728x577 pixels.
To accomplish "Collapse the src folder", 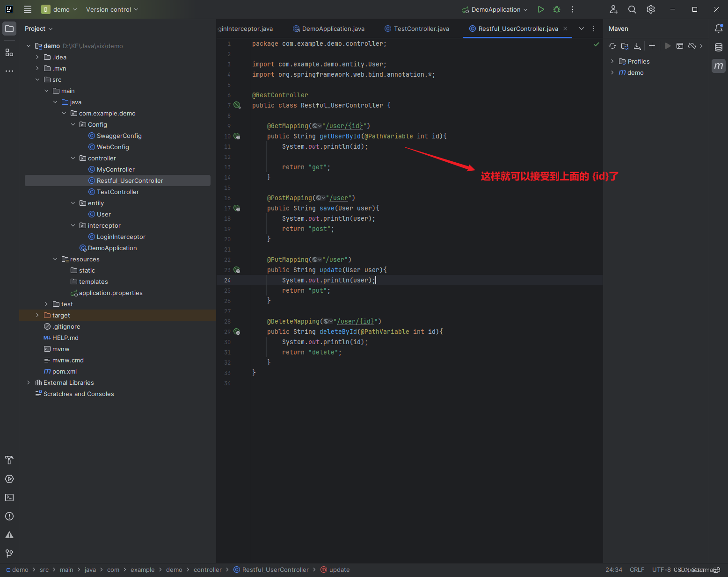I will point(38,79).
